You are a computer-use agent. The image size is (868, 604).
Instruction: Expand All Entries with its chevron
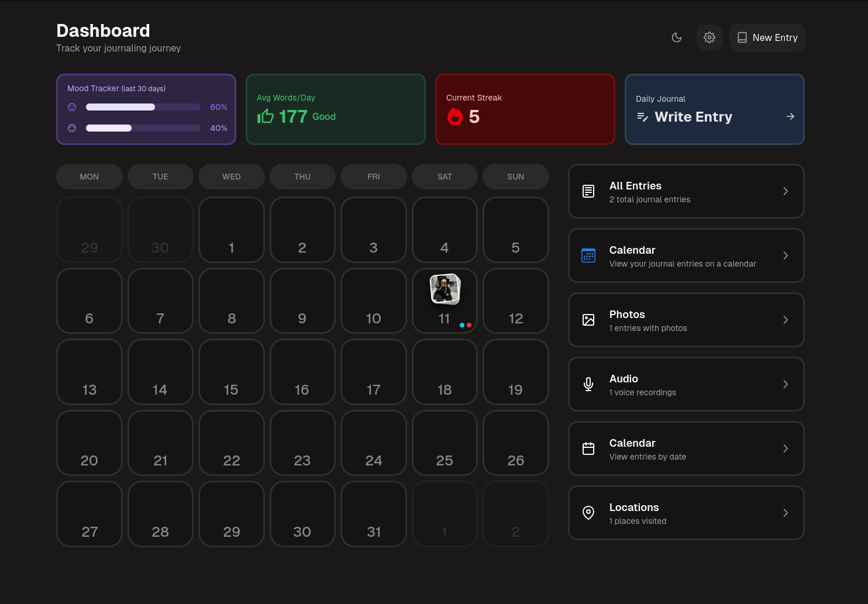786,191
